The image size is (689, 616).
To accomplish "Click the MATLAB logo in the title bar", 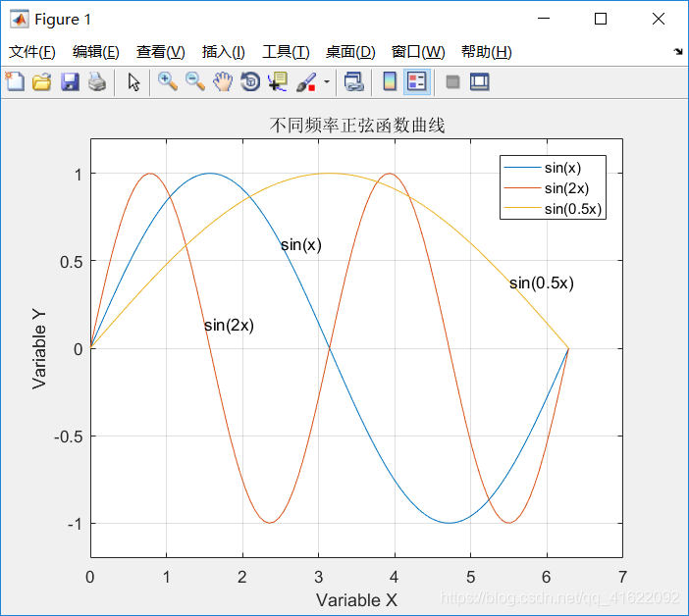I will [x=20, y=19].
